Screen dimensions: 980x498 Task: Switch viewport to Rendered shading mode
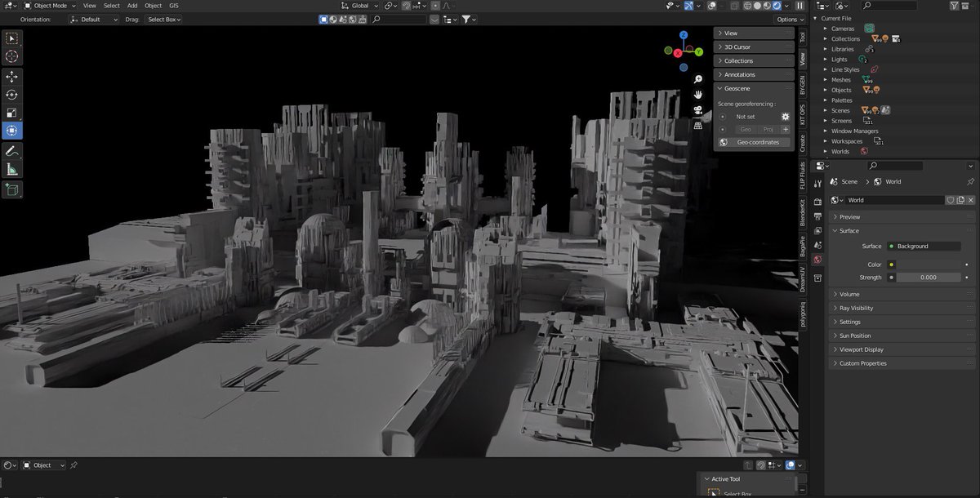[777, 6]
